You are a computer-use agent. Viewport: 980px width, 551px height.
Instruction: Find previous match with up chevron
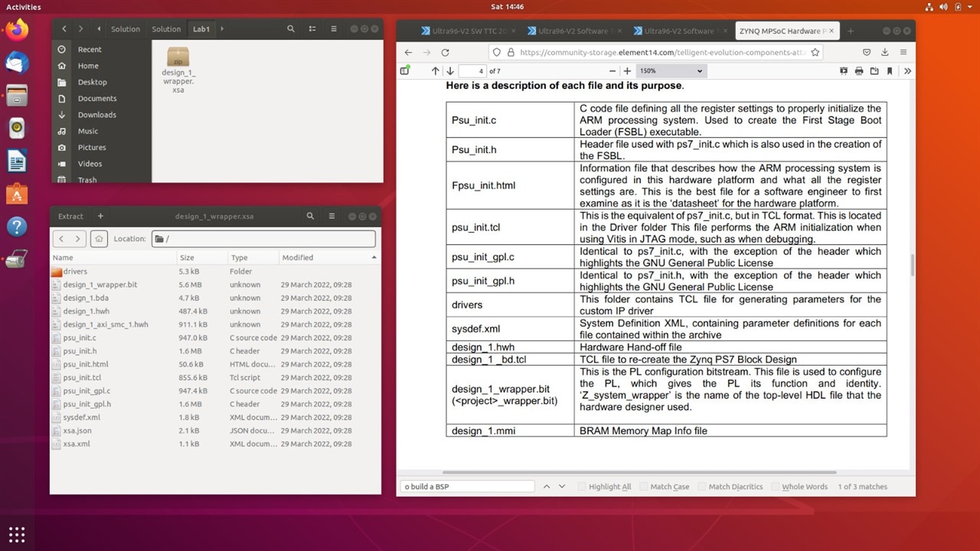[x=546, y=487]
